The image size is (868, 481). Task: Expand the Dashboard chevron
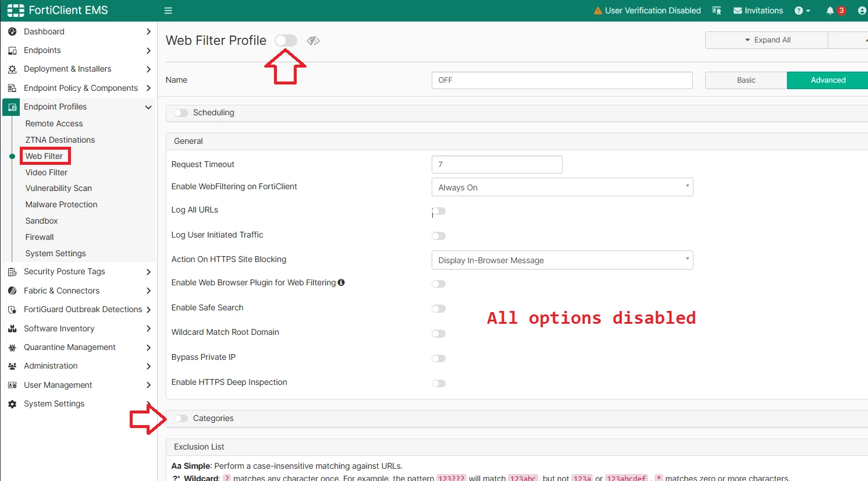(x=148, y=31)
